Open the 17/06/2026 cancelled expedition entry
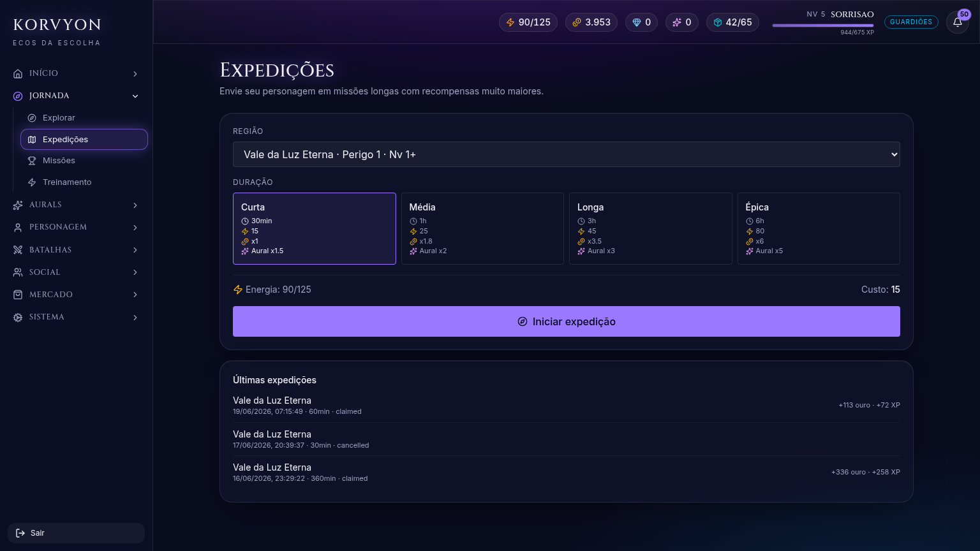Screen dimensions: 980x551 tap(567, 439)
